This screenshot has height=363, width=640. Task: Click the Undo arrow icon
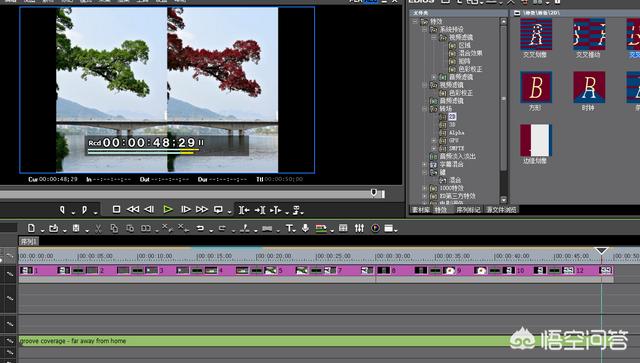[200, 228]
